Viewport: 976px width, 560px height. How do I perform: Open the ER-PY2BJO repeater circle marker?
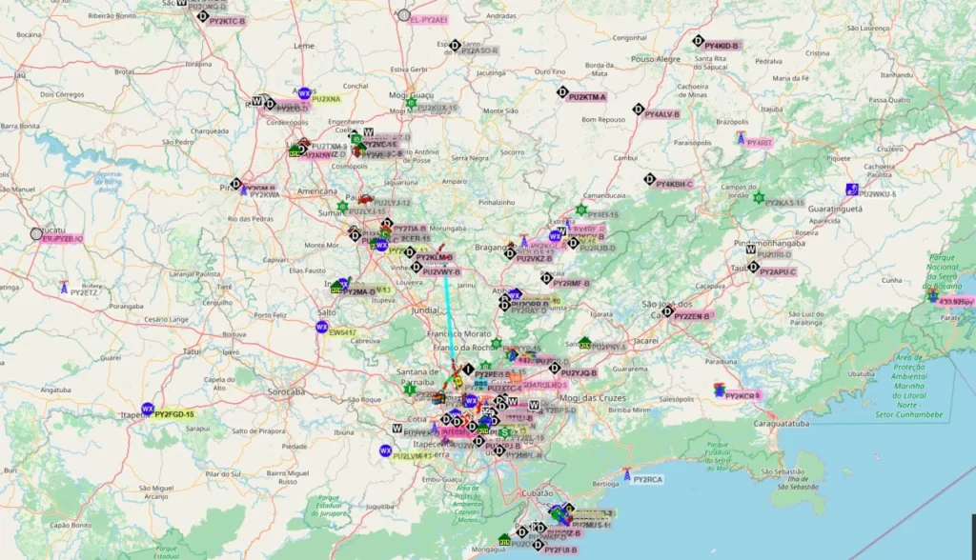pyautogui.click(x=36, y=233)
